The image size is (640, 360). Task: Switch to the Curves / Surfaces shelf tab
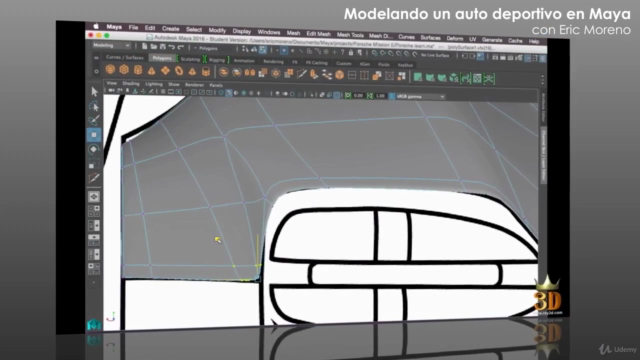coord(124,58)
